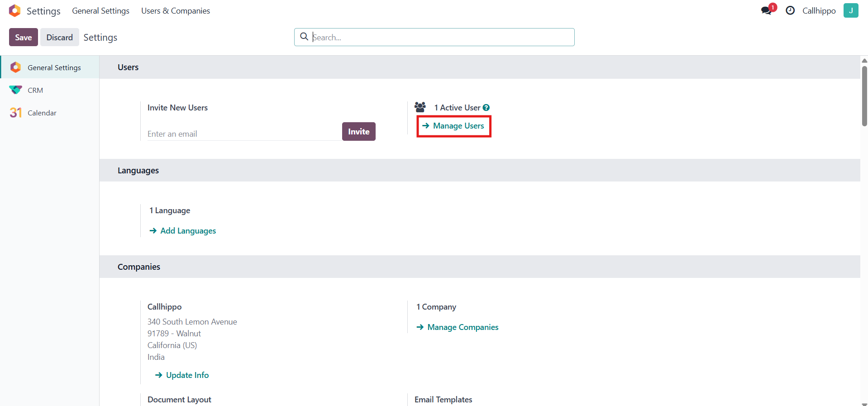Viewport: 868px width, 406px height.
Task: Click the 1 Language text
Action: 170,210
